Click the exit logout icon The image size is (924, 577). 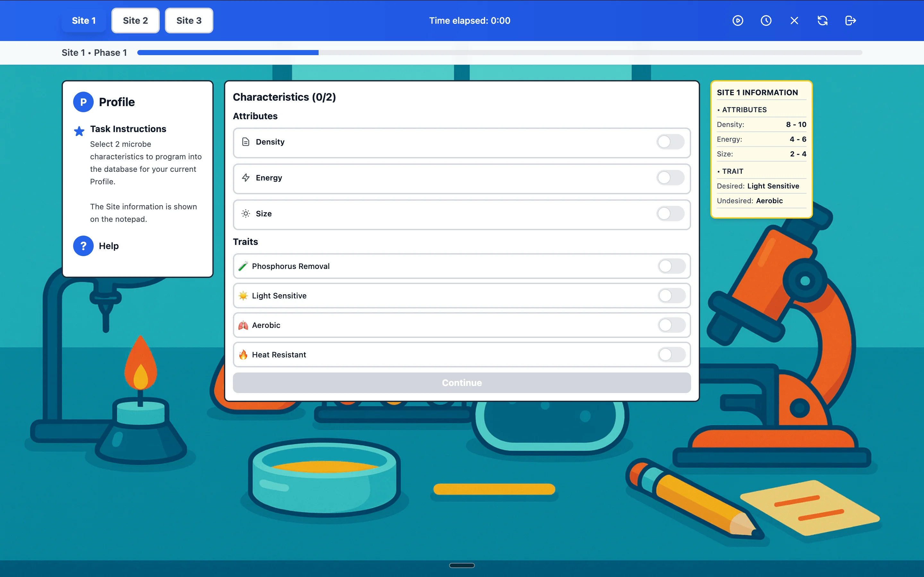851,21
